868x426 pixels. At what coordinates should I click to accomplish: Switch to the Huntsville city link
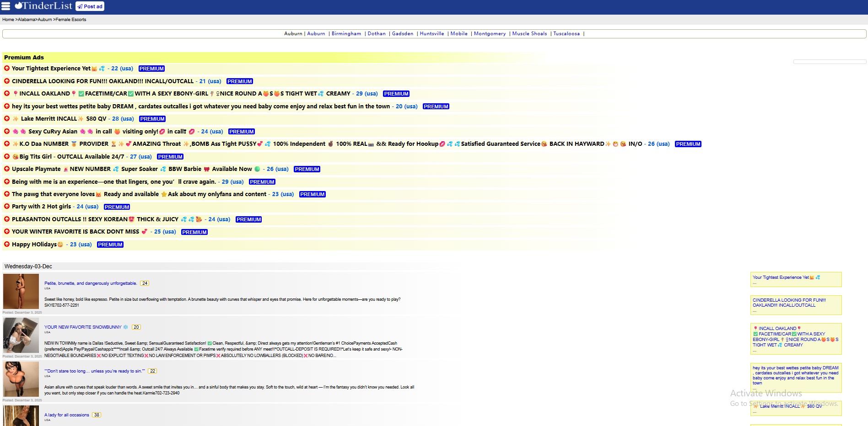(431, 34)
